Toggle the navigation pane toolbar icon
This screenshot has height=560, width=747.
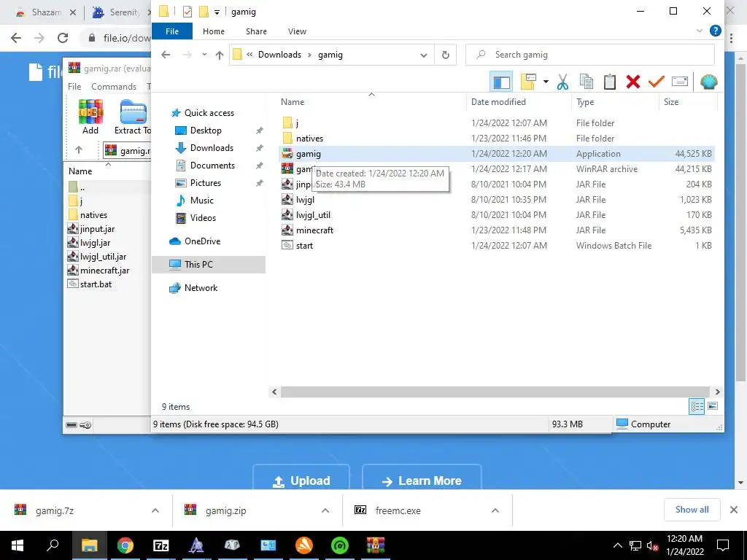click(x=501, y=82)
